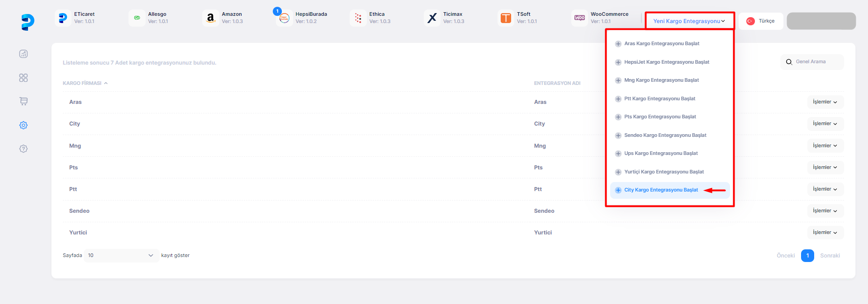Click plus icon beside Mng Kargo Entegrasyonu
868x304 pixels.
(x=618, y=80)
